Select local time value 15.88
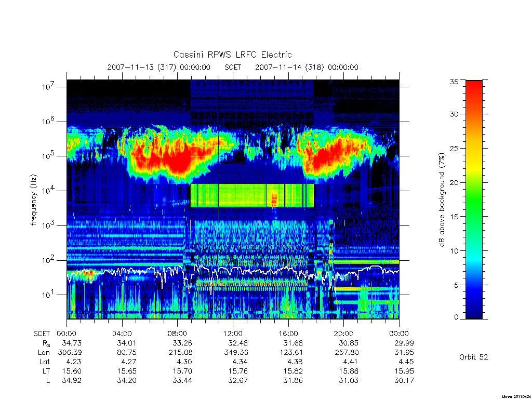The width and height of the screenshot is (532, 399). coord(349,371)
